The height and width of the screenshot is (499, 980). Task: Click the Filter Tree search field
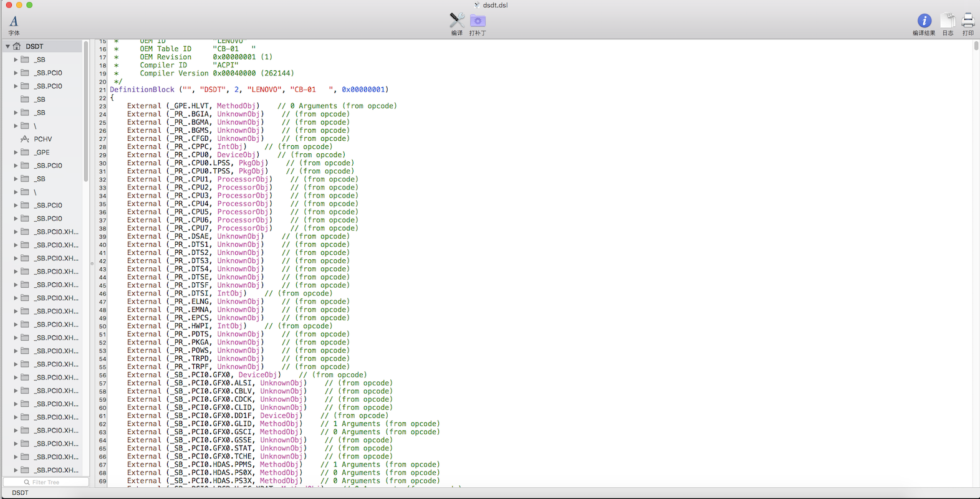pos(46,482)
